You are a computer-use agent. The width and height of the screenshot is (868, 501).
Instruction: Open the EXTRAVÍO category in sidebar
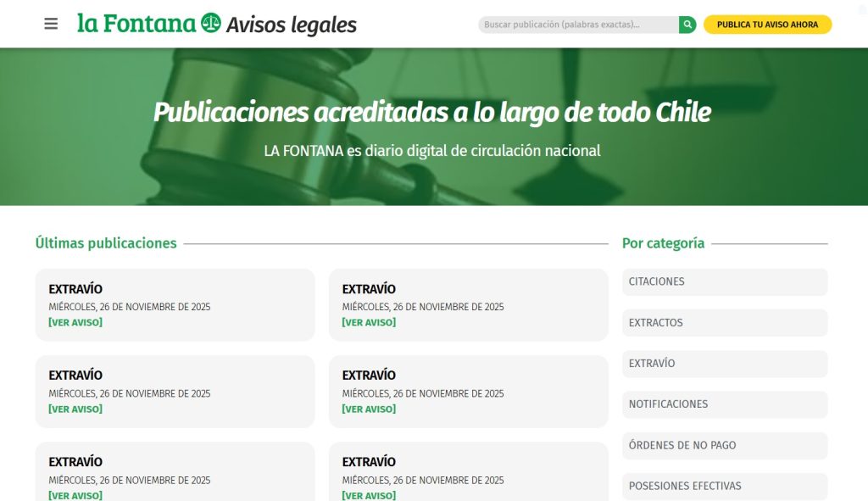725,364
